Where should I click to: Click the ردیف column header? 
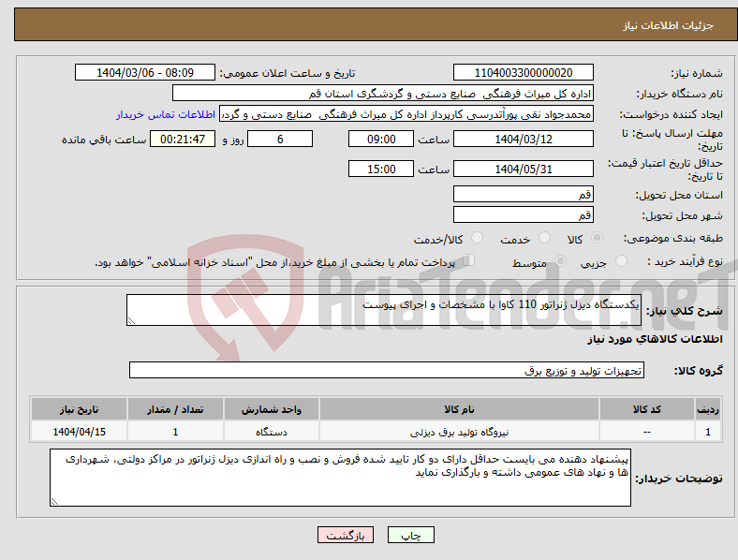coord(708,409)
